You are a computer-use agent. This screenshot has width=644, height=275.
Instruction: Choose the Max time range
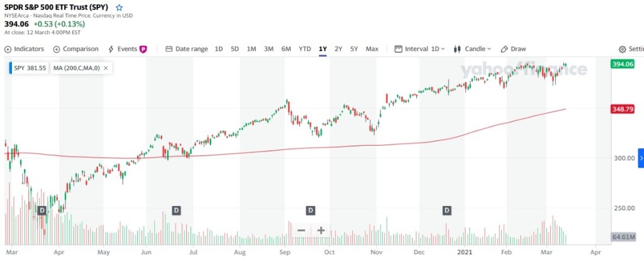click(x=372, y=49)
